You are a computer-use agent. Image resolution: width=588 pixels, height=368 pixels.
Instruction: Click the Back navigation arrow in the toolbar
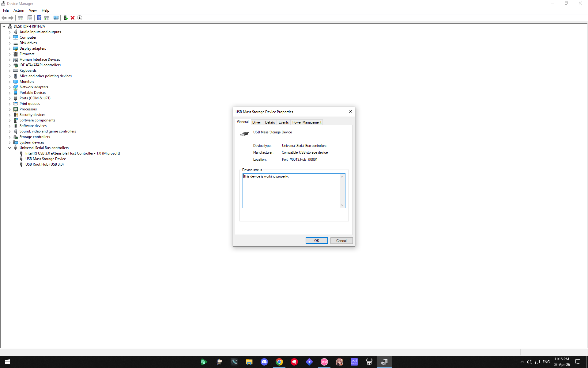tap(4, 18)
